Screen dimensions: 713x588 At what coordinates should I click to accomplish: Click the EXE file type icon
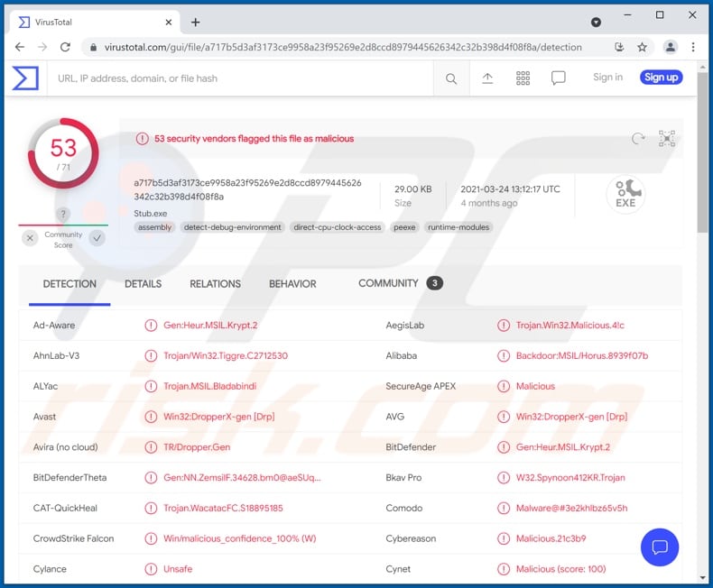626,194
